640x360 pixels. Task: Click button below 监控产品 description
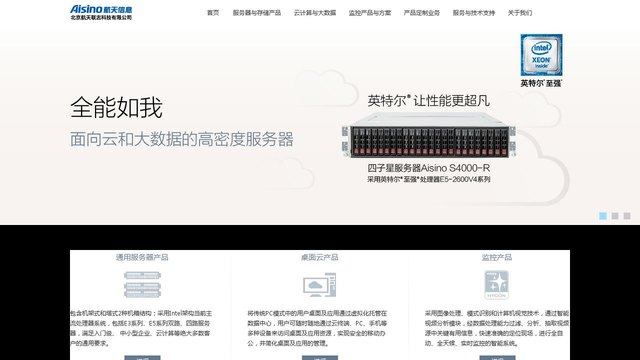pyautogui.click(x=497, y=358)
